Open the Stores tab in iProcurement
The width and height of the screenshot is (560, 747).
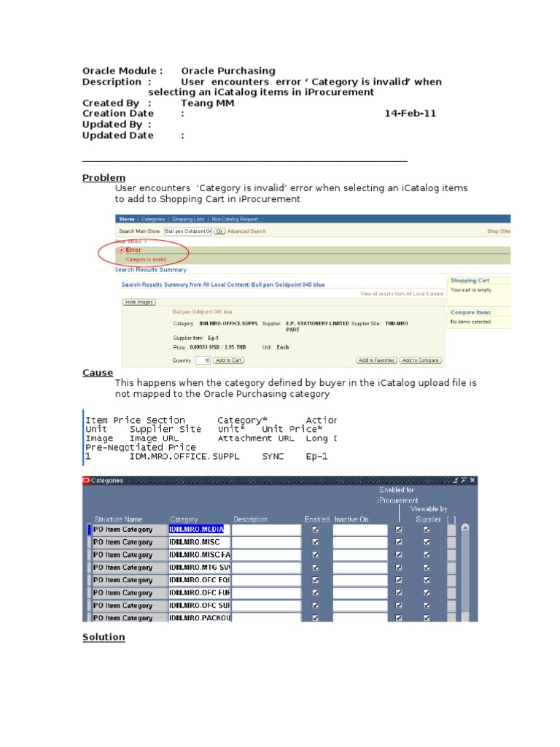tap(127, 219)
